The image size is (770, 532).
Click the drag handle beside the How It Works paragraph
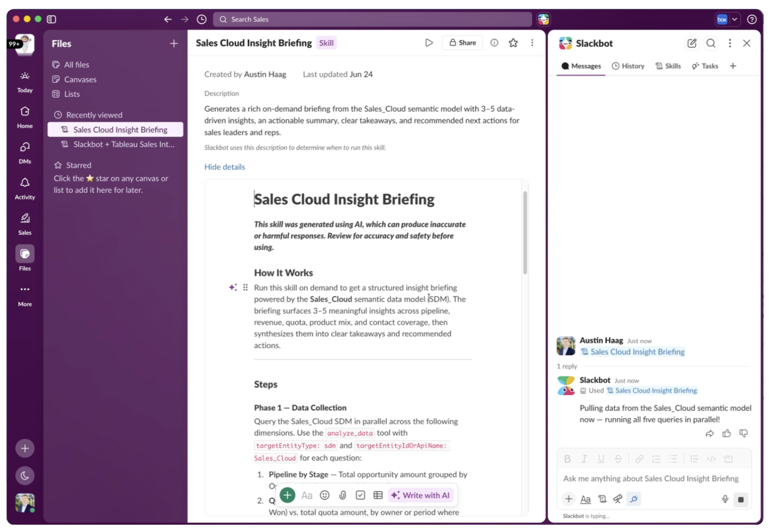[245, 287]
